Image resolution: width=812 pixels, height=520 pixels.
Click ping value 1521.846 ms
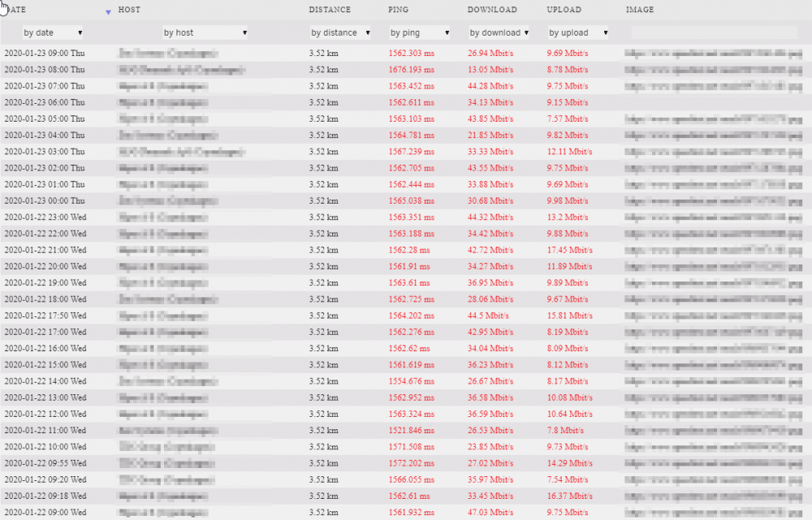[411, 431]
